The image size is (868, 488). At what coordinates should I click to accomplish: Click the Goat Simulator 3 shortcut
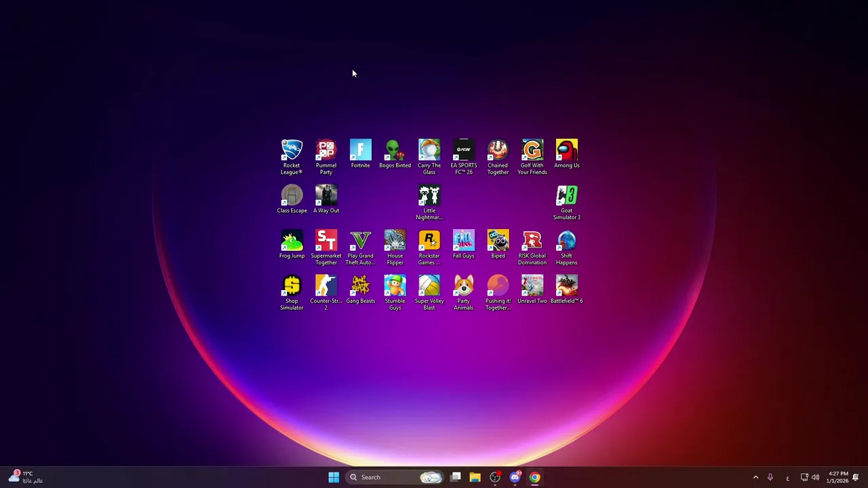point(567,203)
